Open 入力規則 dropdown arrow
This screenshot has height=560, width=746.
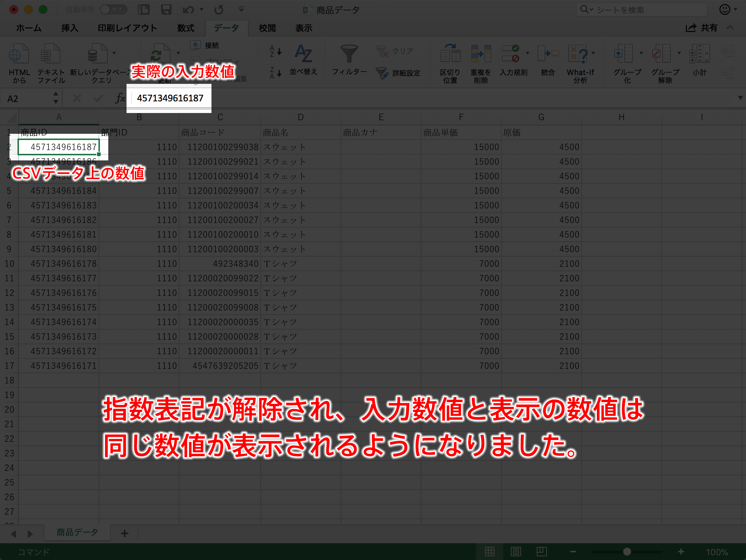pyautogui.click(x=527, y=53)
